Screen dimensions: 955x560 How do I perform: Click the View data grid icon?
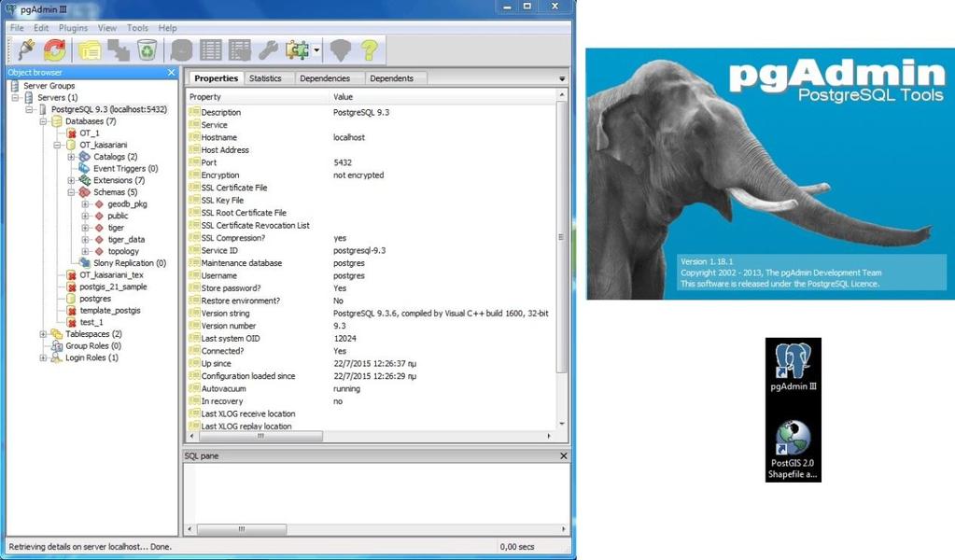[211, 49]
